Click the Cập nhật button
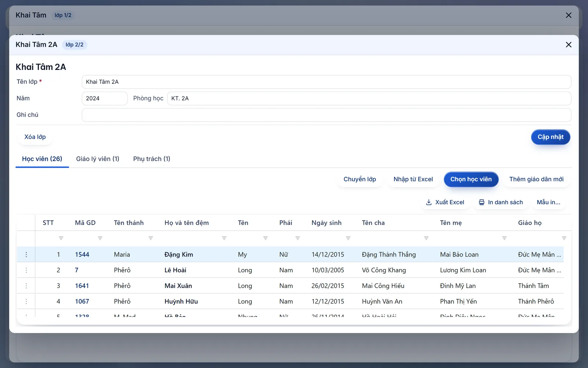The image size is (588, 368). coord(551,137)
